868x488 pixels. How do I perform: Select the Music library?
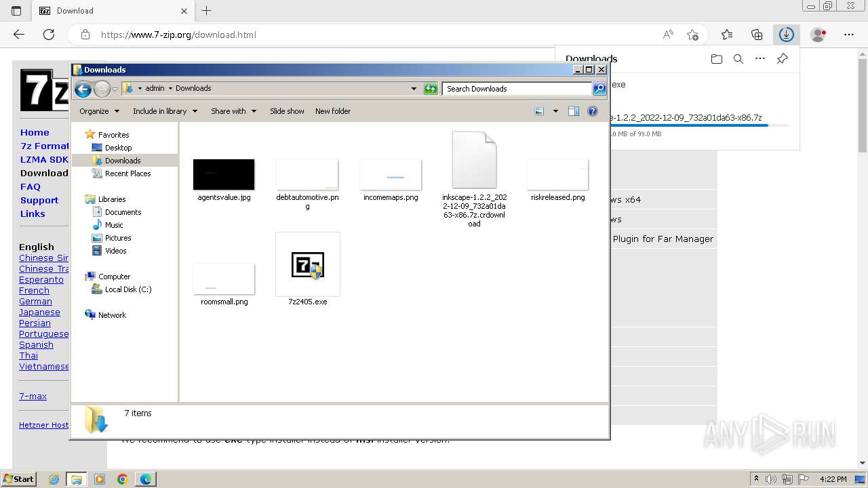coord(114,225)
